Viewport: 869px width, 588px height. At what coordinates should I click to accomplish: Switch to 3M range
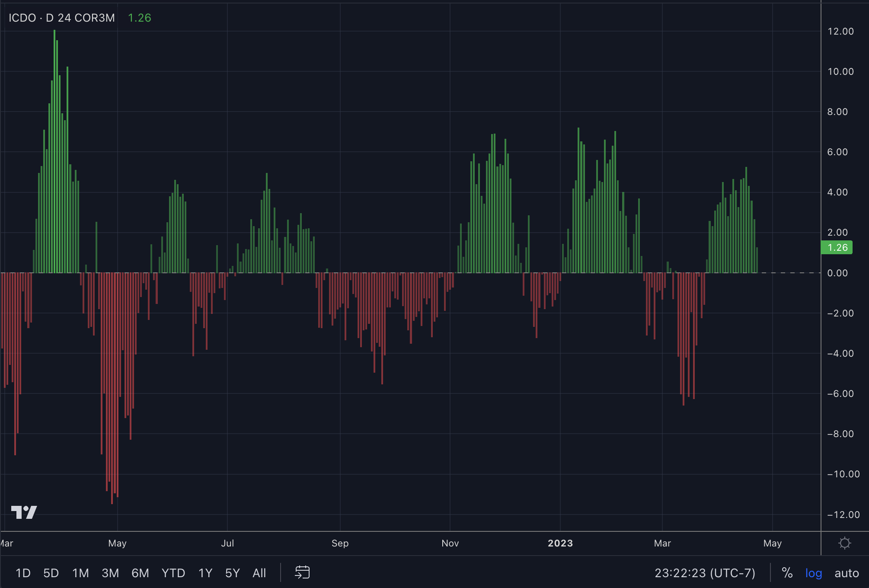click(110, 573)
